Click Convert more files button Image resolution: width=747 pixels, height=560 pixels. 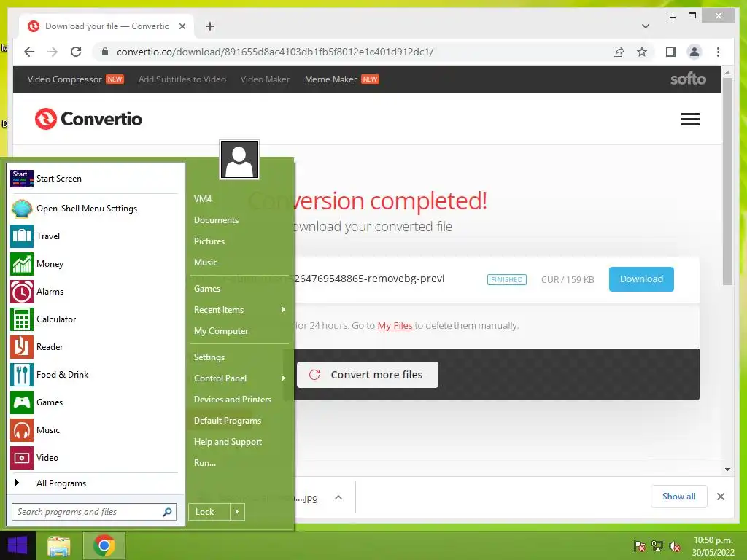[368, 375]
